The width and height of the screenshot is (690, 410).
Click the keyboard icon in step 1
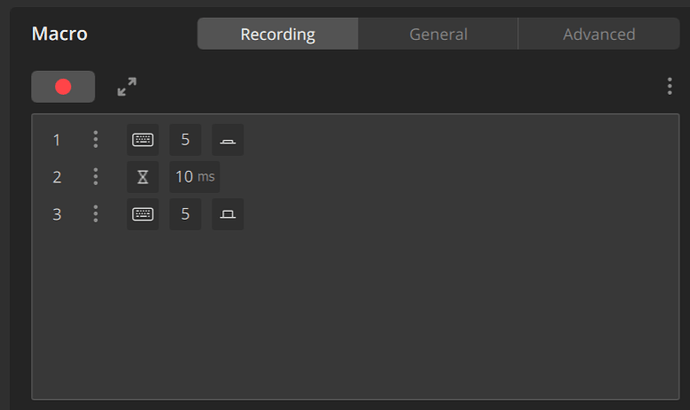pyautogui.click(x=143, y=140)
